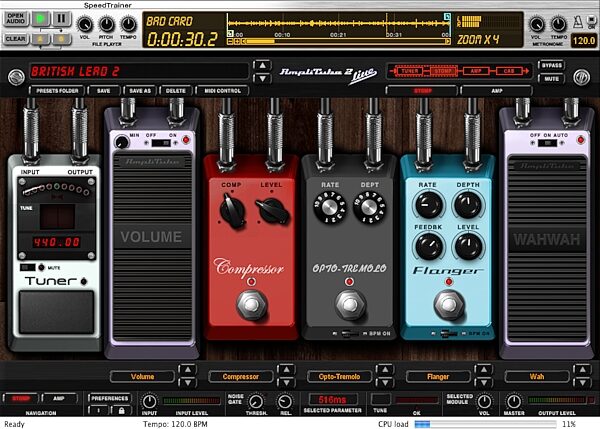The image size is (600, 429).
Task: Switch to the top STOMP module tab
Action: pos(422,91)
